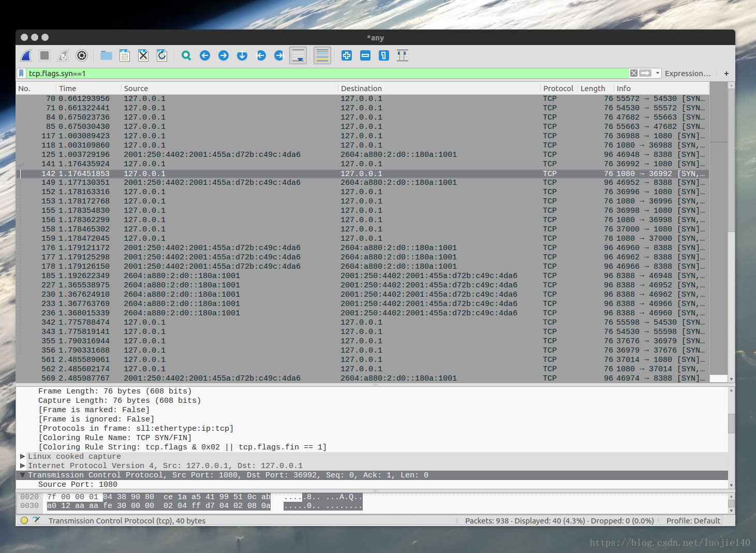Sort by the Time column
The width and height of the screenshot is (756, 553).
(x=88, y=89)
